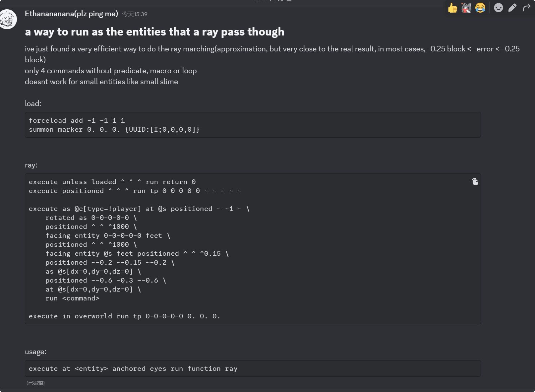Click the 'facing entity @s feet positioned' line
The width and height of the screenshot is (535, 392).
pyautogui.click(x=137, y=253)
